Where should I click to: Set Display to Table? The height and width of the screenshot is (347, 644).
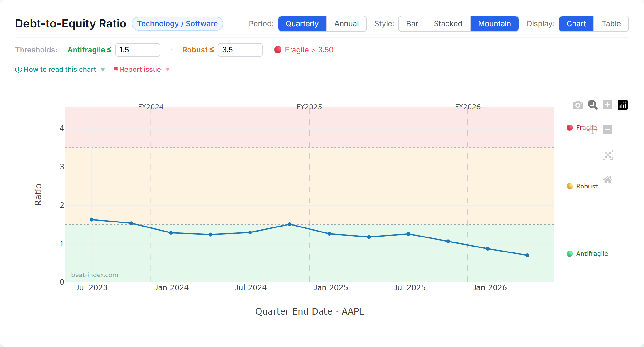click(611, 24)
